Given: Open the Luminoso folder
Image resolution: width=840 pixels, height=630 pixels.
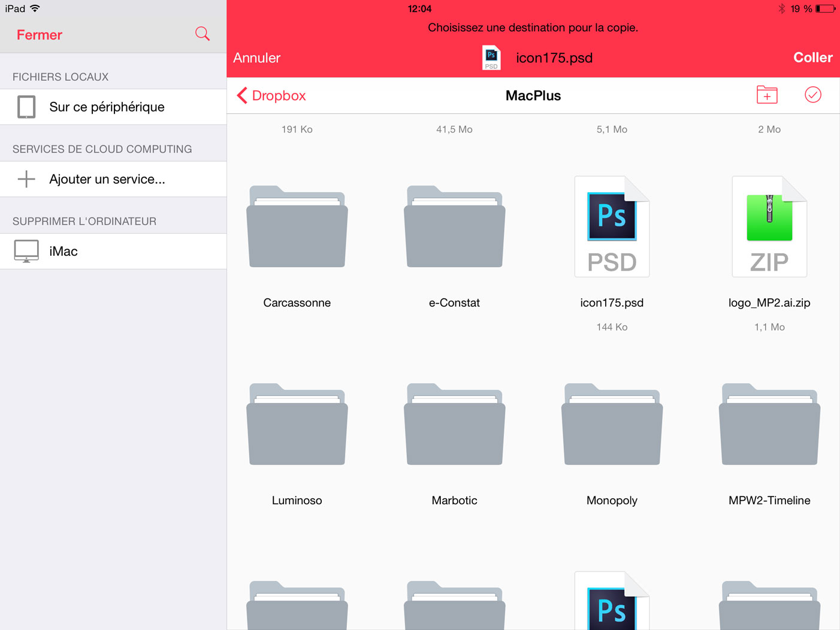Looking at the screenshot, I should click(x=297, y=424).
